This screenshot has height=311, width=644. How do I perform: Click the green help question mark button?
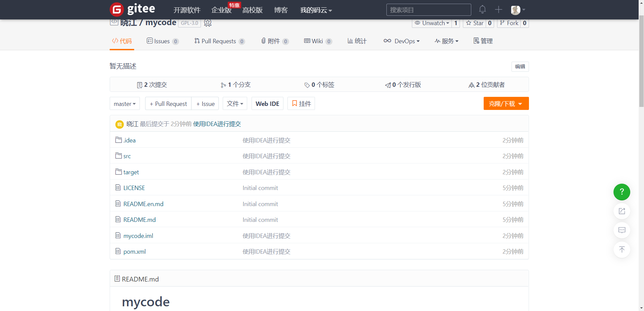[622, 192]
